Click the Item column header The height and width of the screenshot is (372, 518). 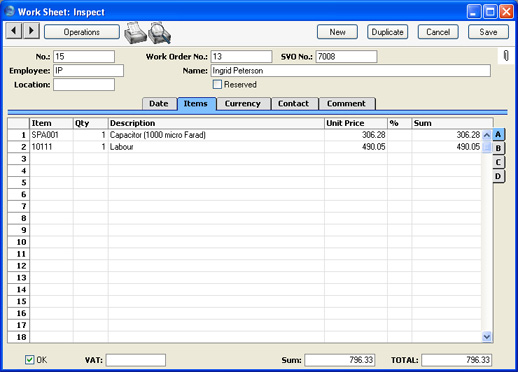[x=51, y=123]
